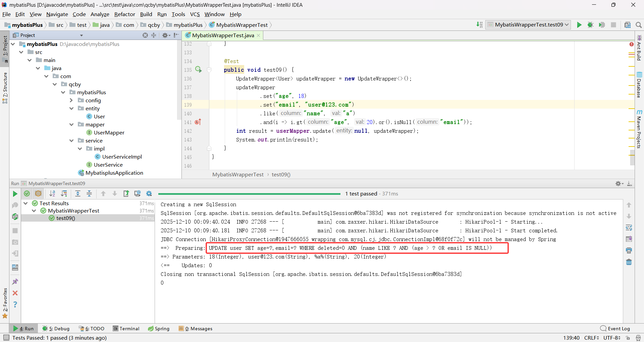Toggle show ignored tests filter

[x=38, y=193]
